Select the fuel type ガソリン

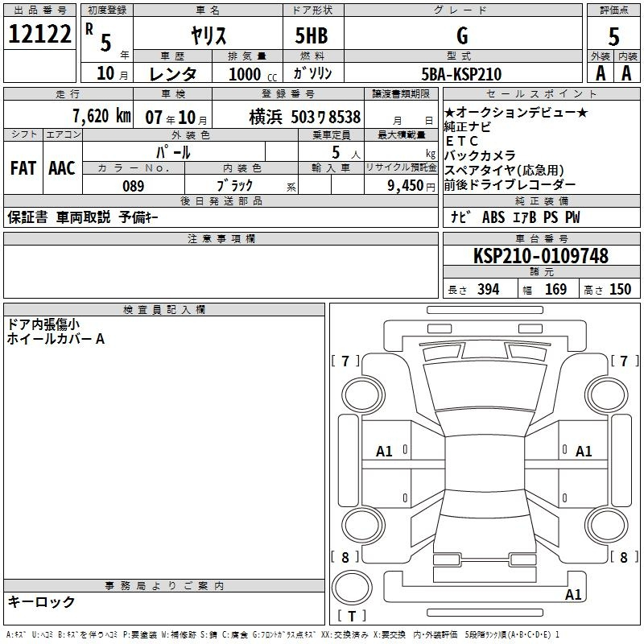312,73
